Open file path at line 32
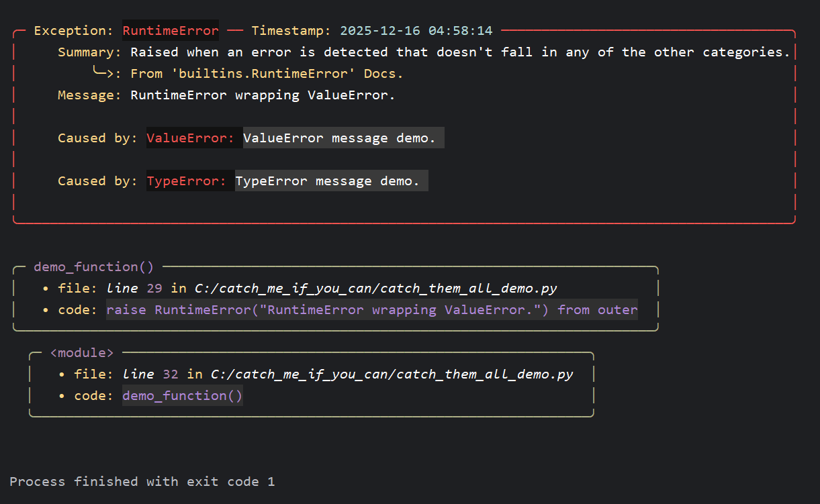820x504 pixels. 392,374
